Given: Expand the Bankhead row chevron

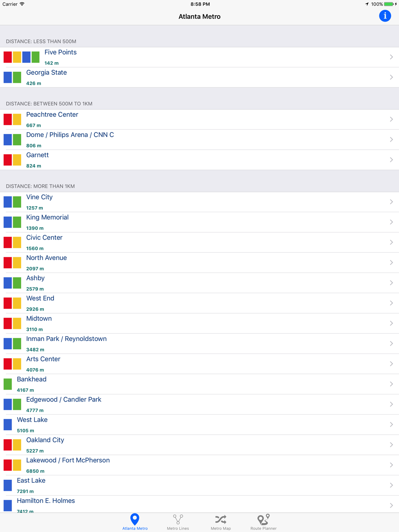Looking at the screenshot, I should click(391, 384).
